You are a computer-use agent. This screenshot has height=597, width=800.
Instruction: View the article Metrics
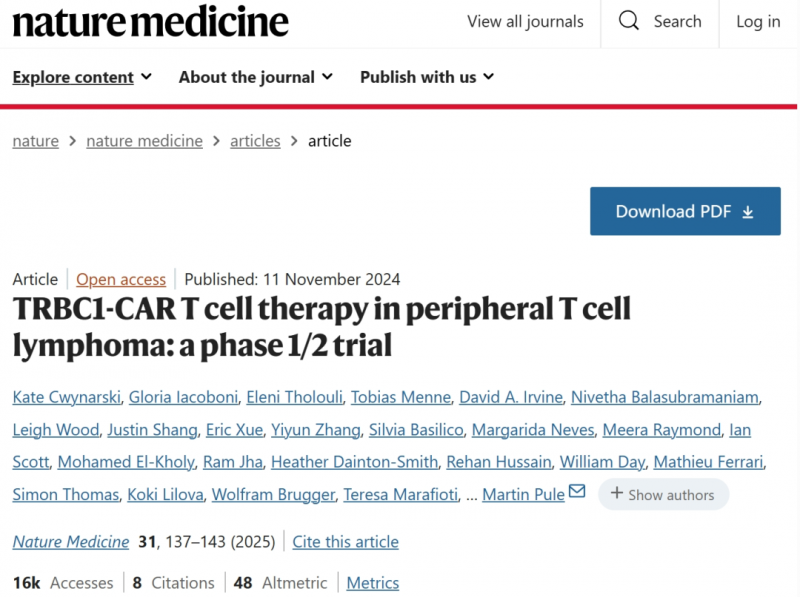coord(372,583)
